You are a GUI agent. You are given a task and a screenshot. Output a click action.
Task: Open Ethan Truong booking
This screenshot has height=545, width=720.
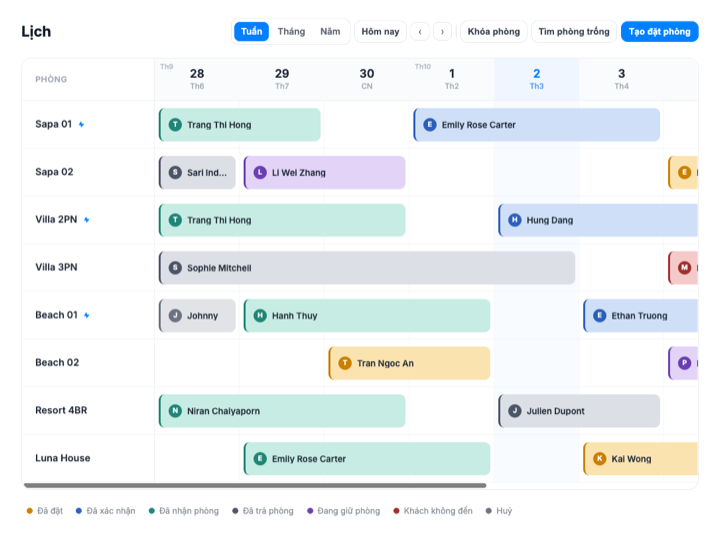coord(641,316)
